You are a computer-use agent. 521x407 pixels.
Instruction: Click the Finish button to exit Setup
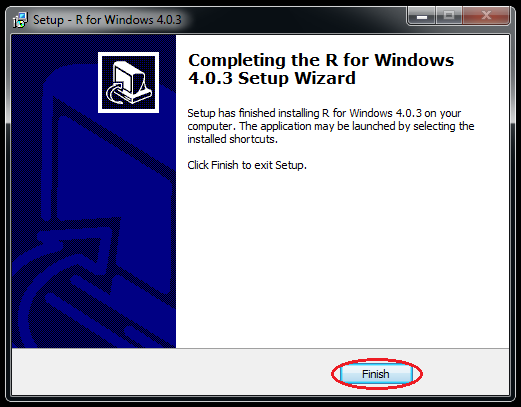point(376,374)
